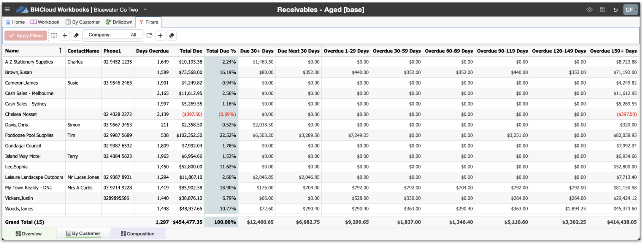
Task: Click the Overdue 1-29 Days header
Action: (x=346, y=51)
